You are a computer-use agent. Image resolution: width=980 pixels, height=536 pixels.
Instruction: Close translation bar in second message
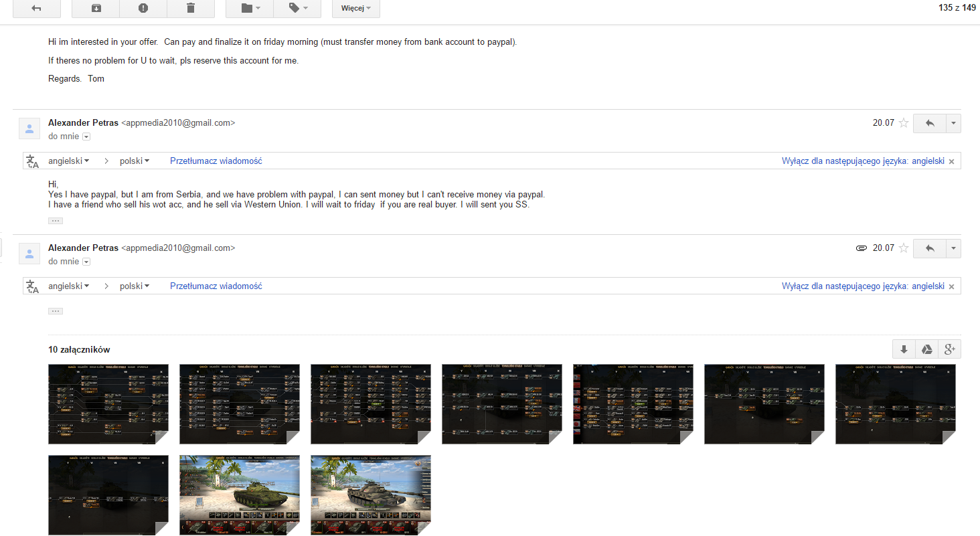952,286
